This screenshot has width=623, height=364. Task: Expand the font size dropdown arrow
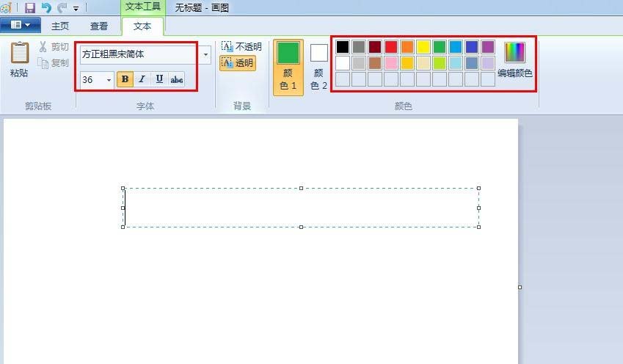(x=109, y=80)
